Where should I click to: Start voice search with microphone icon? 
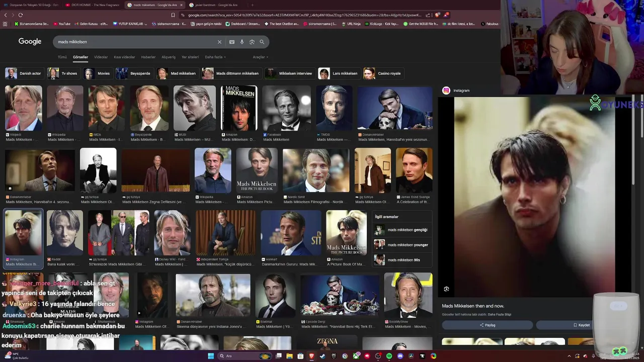click(242, 42)
